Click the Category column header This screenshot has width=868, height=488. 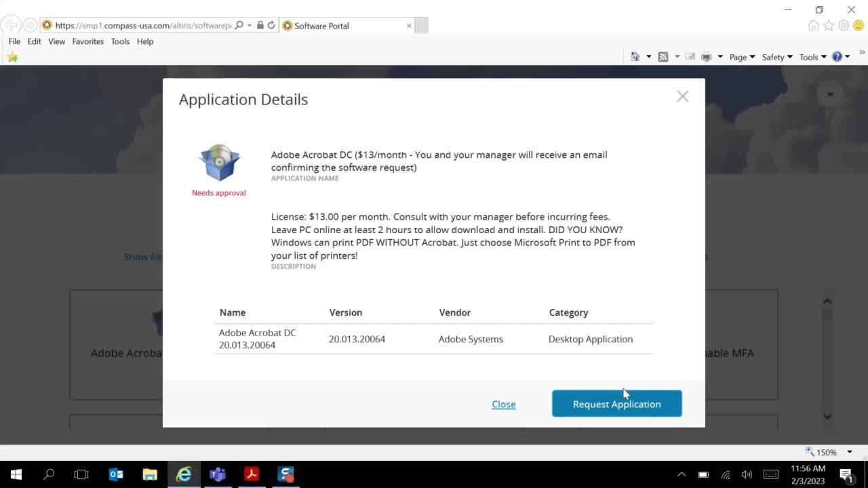click(568, 312)
